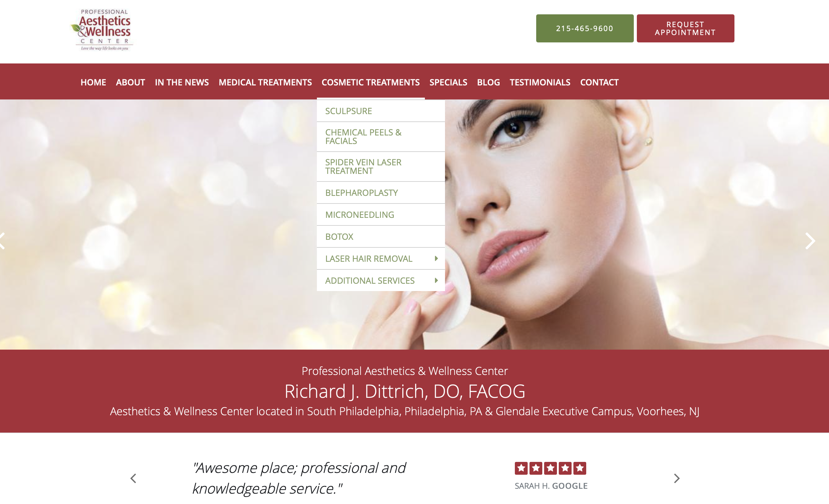This screenshot has width=829, height=504.
Task: Choose Botox in the dropdown
Action: [x=381, y=236]
